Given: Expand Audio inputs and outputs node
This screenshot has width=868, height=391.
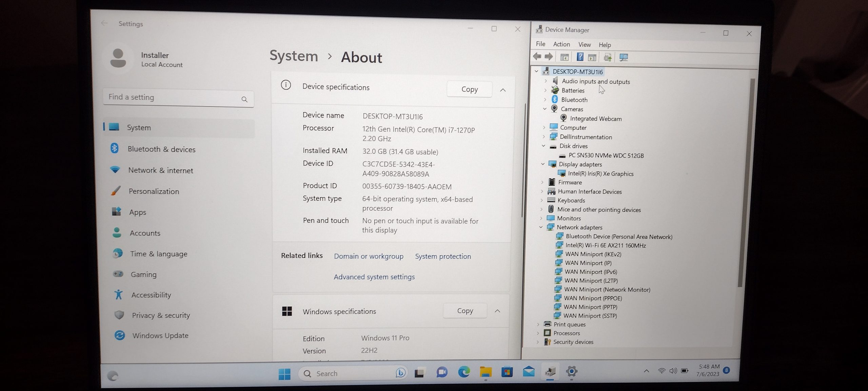Looking at the screenshot, I should [x=546, y=81].
